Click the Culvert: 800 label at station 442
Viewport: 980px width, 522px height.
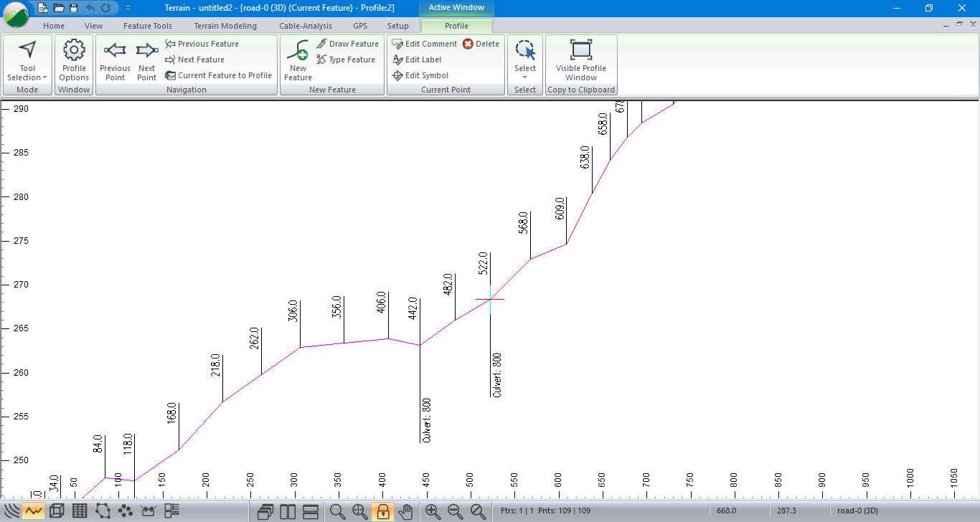(427, 419)
